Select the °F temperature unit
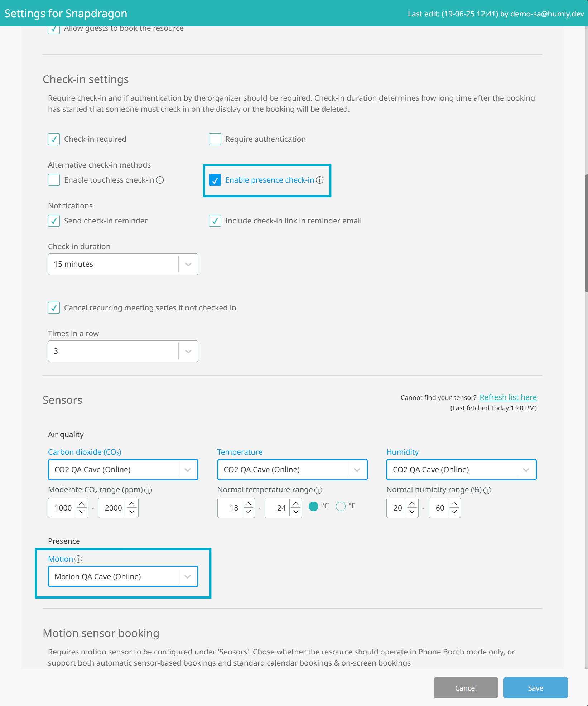This screenshot has width=588, height=706. tap(341, 506)
